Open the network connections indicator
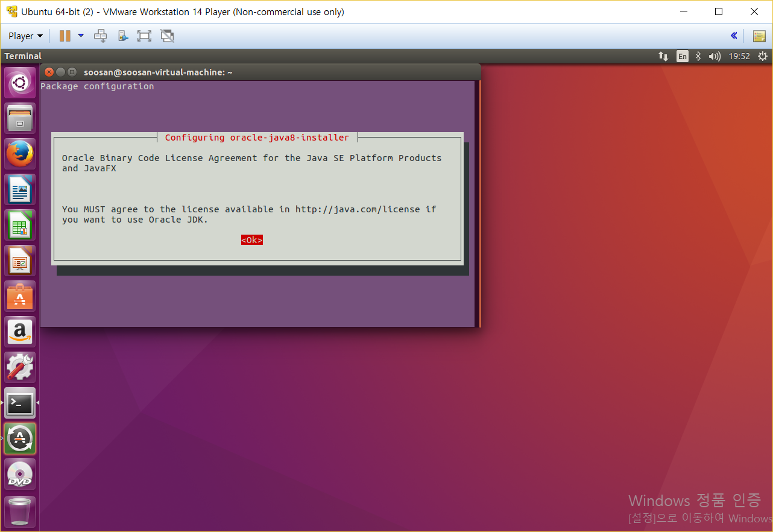Viewport: 773px width, 532px height. (663, 56)
